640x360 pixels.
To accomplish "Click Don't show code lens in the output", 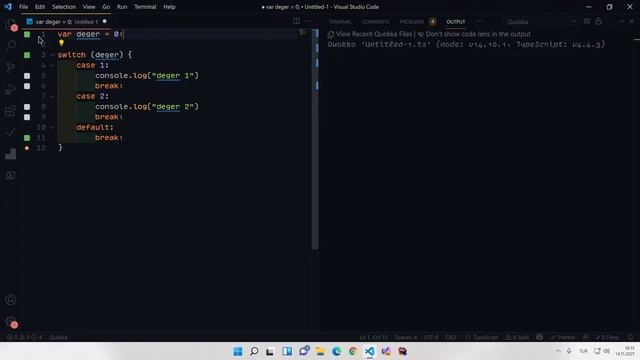I will (478, 34).
